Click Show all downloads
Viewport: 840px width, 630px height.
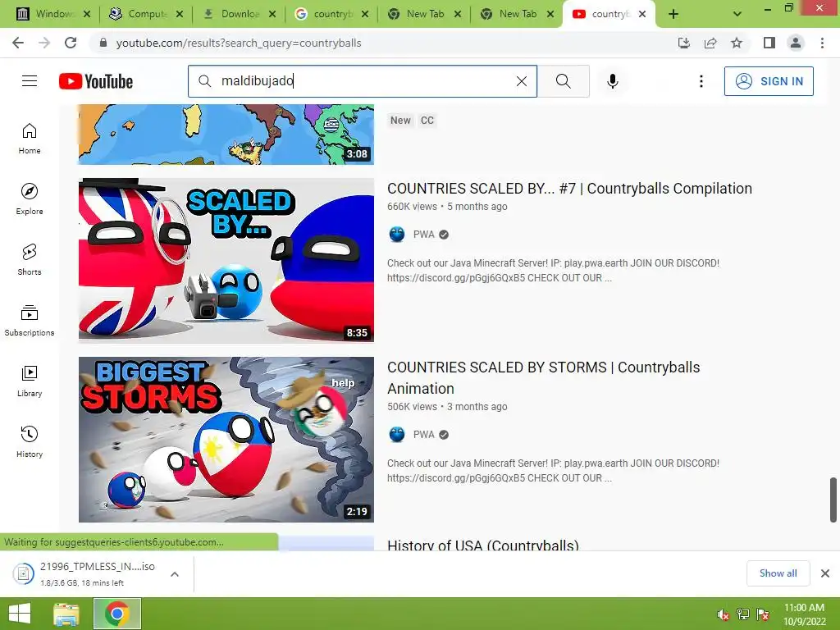click(778, 573)
